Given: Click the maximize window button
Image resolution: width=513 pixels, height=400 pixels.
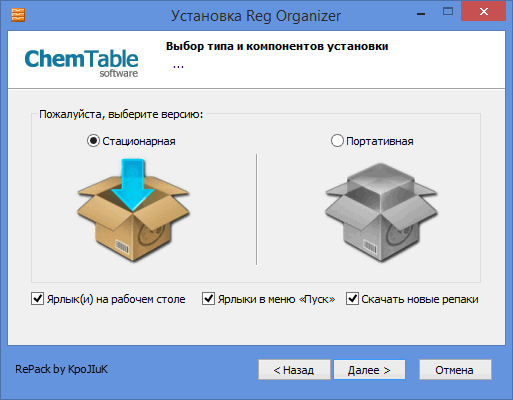Looking at the screenshot, I should click(x=448, y=12).
